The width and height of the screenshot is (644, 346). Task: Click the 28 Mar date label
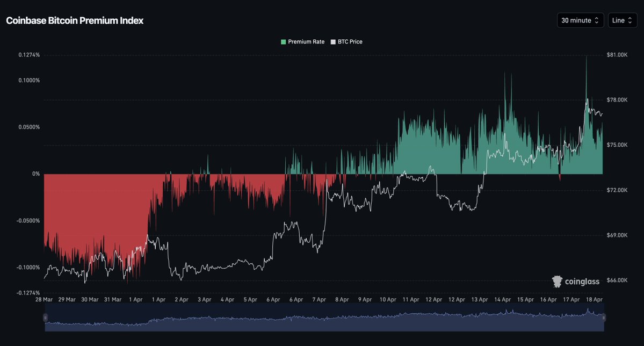pyautogui.click(x=44, y=299)
